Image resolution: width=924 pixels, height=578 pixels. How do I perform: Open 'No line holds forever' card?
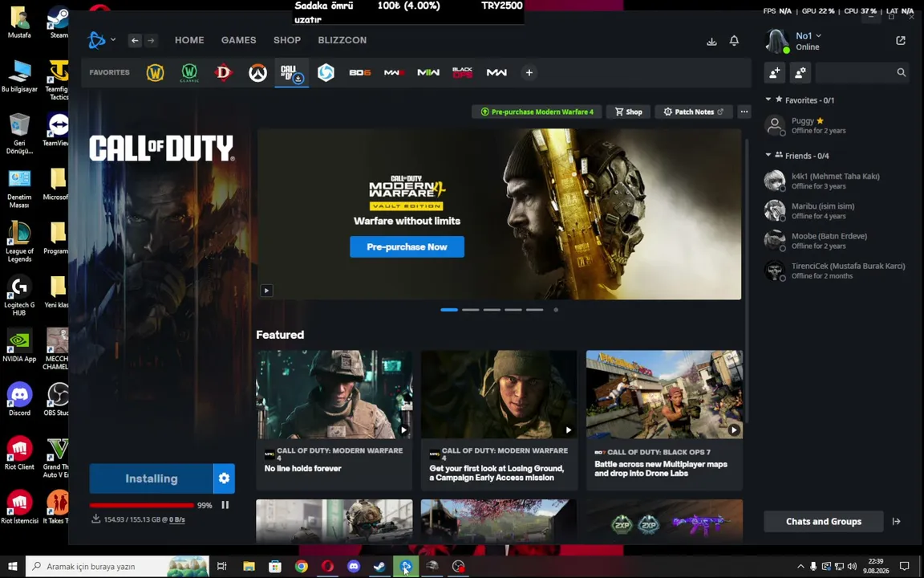334,420
